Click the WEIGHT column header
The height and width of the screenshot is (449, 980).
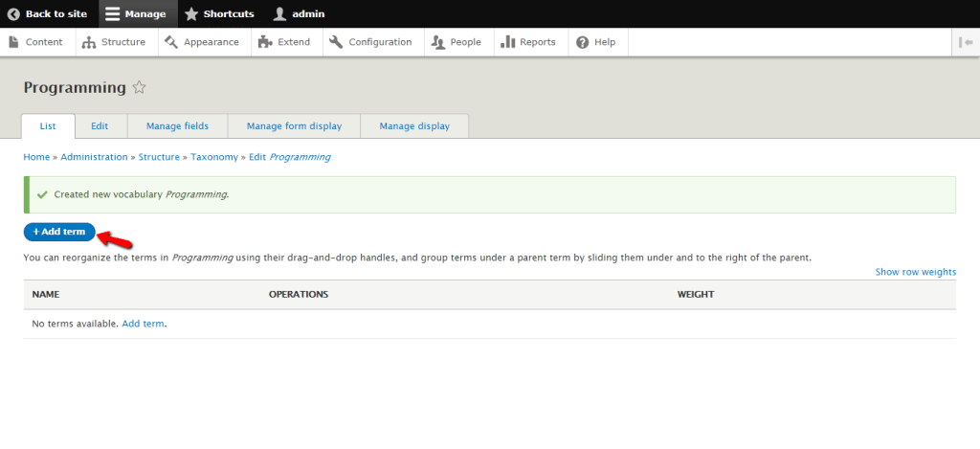coord(696,294)
